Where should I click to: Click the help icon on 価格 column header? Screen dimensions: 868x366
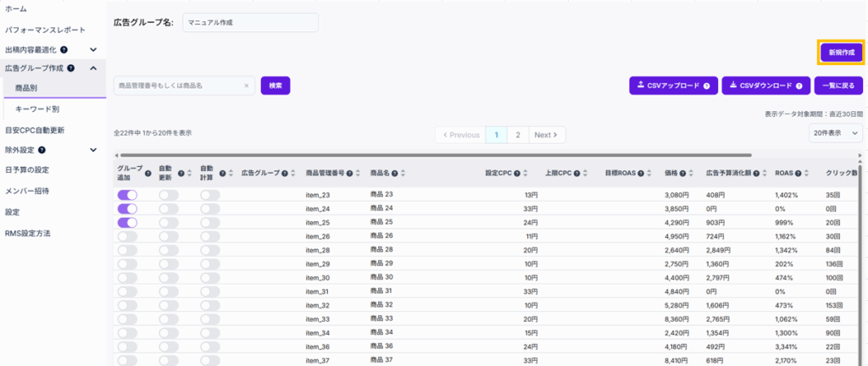[x=682, y=173]
